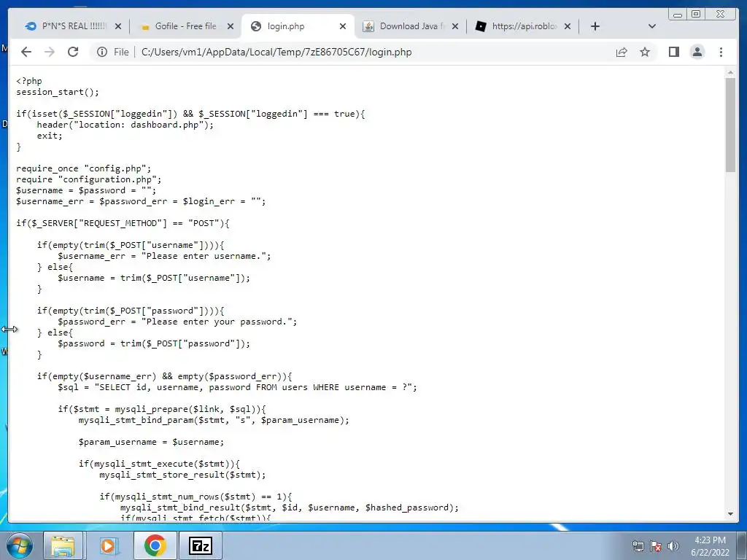
Task: Click the 'mysqli_stmt_store_result($stmt);' line
Action: pos(182,475)
